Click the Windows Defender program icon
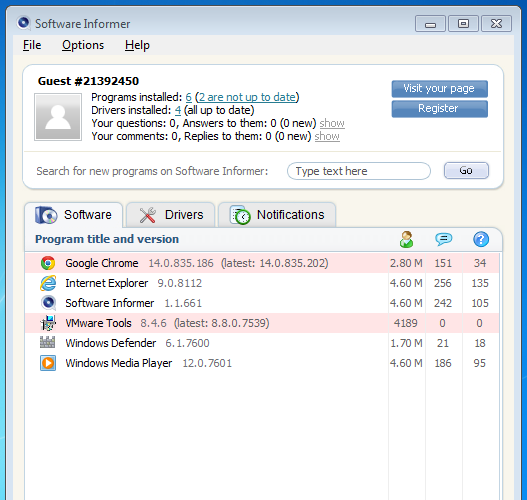 (x=47, y=342)
